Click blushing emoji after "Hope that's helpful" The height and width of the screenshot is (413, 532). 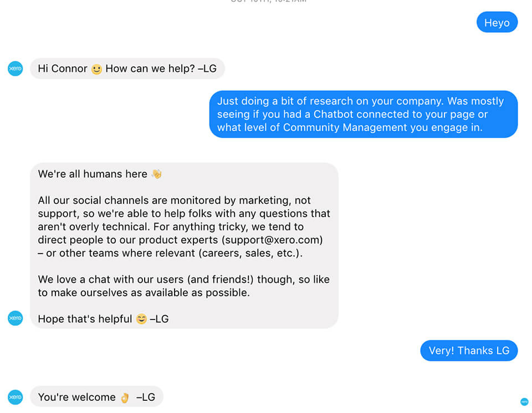141,319
